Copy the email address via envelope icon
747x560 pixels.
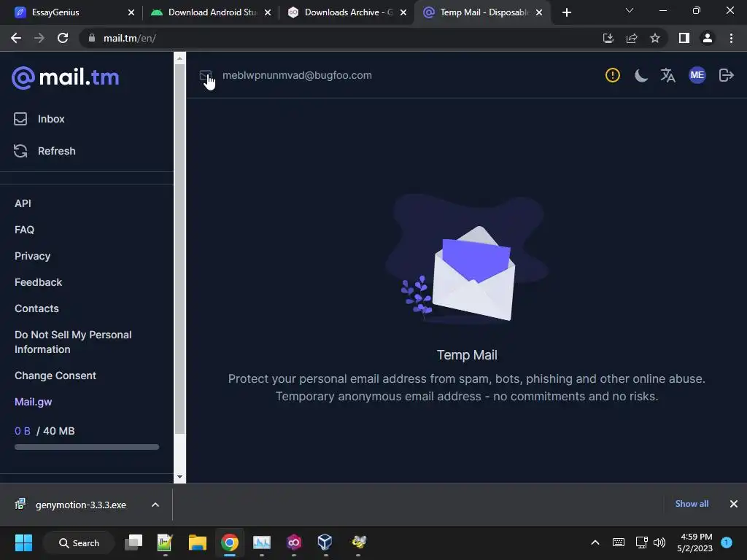(205, 75)
